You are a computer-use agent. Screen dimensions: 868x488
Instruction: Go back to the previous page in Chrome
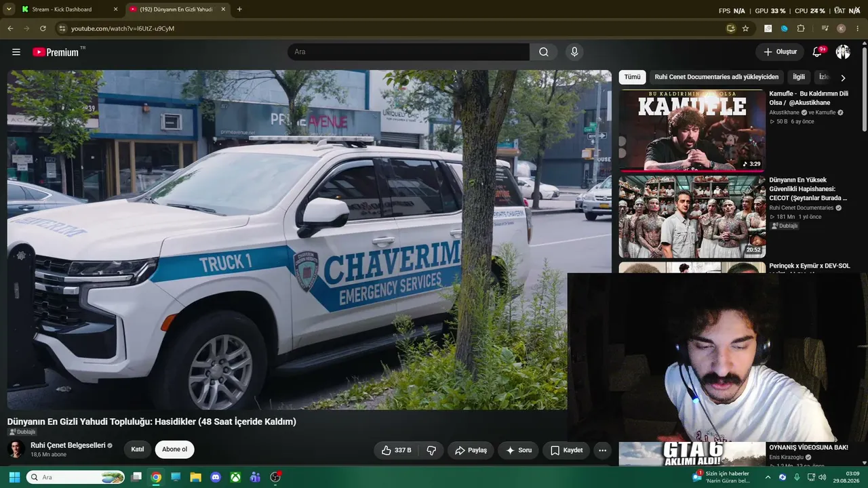[x=10, y=28]
